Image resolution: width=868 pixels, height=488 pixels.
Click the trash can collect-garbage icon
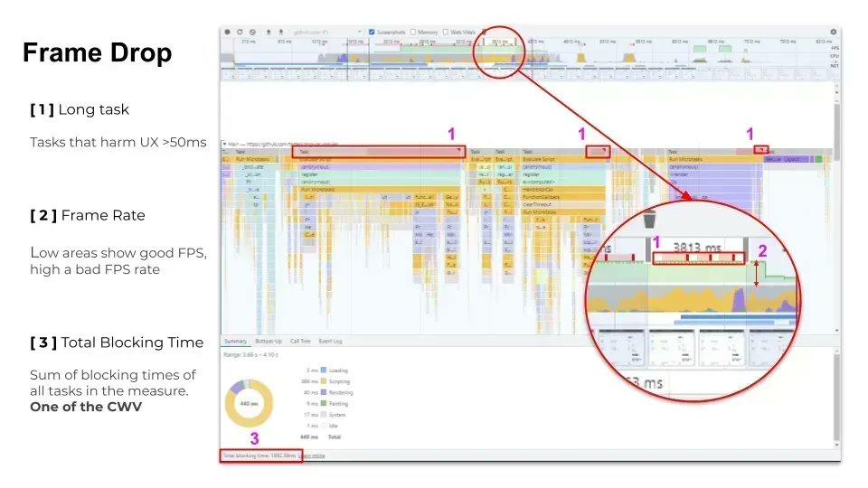pos(649,219)
